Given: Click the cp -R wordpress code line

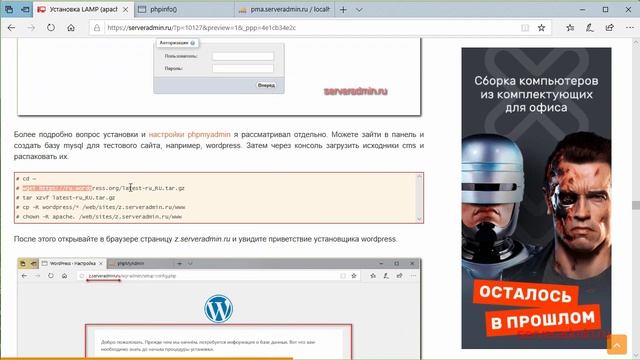Looking at the screenshot, I should click(101, 207).
